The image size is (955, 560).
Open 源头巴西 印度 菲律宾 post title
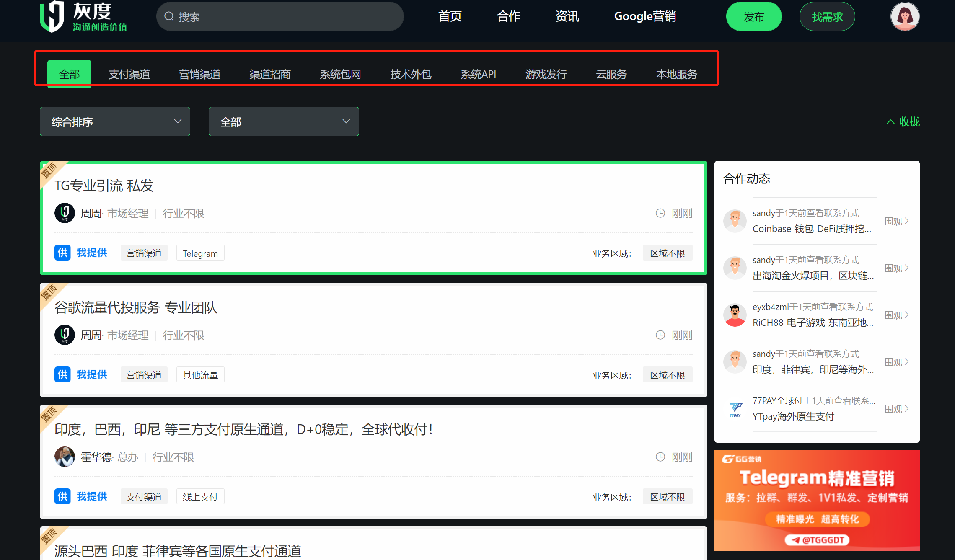tap(178, 551)
